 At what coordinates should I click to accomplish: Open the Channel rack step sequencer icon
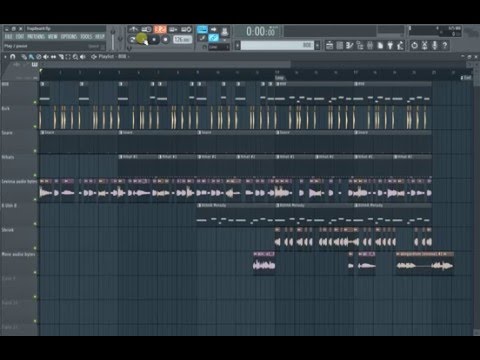(x=350, y=45)
